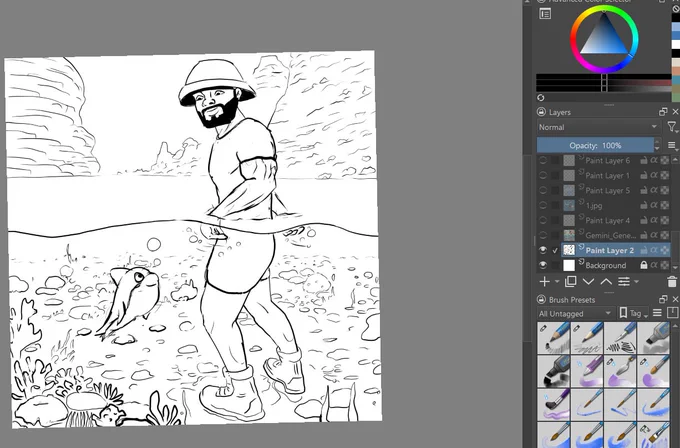The height and width of the screenshot is (448, 680).
Task: Float the Brush Presets docker
Action: 663,299
